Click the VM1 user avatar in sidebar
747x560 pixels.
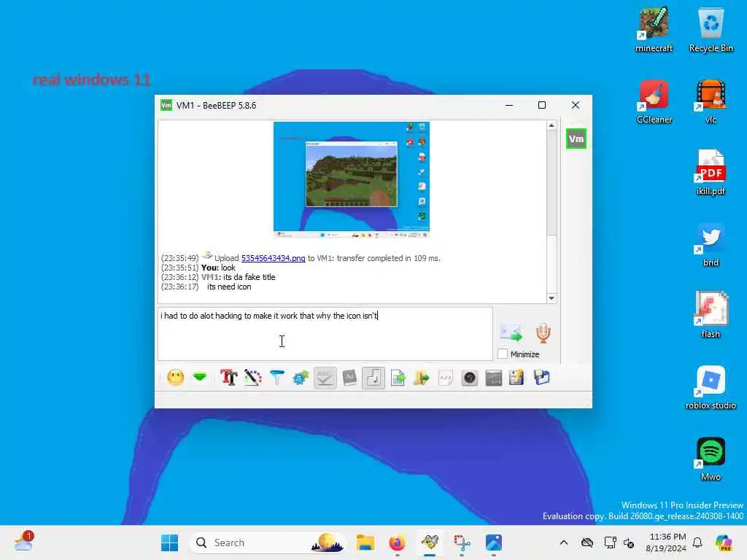click(x=576, y=139)
